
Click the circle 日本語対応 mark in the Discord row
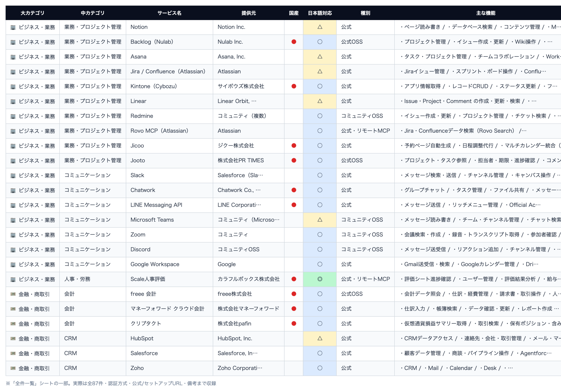(x=320, y=249)
